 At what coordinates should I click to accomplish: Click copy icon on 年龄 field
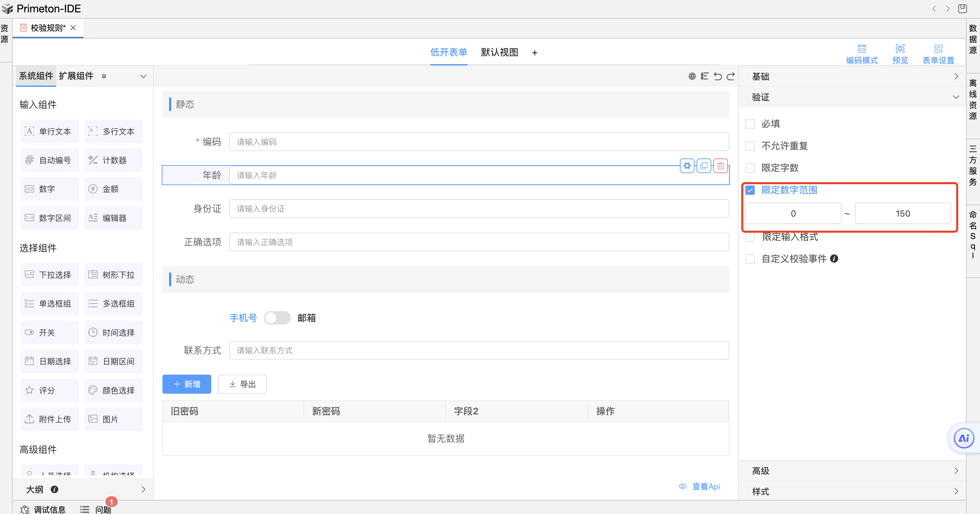point(704,166)
